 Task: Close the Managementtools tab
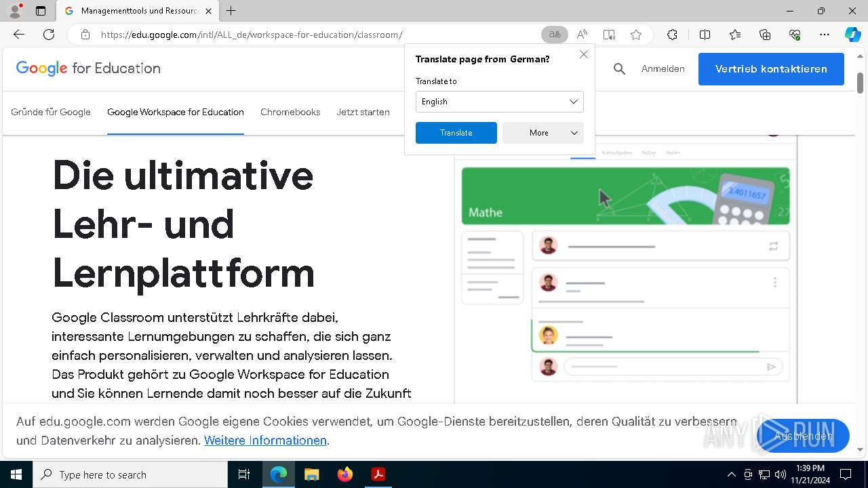pyautogui.click(x=208, y=11)
